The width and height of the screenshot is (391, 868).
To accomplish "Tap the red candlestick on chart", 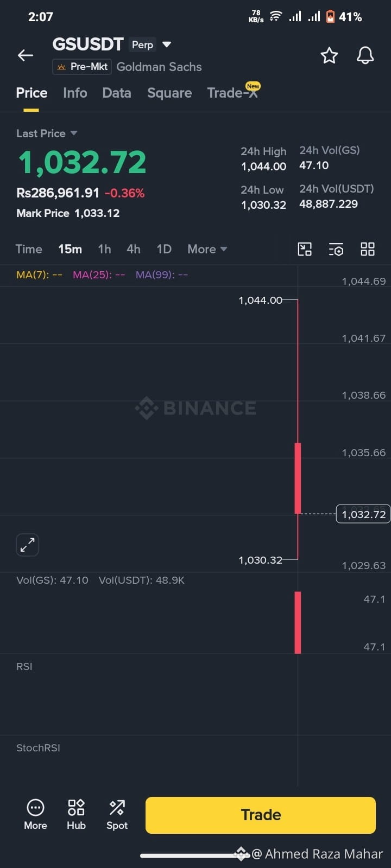I will (x=298, y=478).
